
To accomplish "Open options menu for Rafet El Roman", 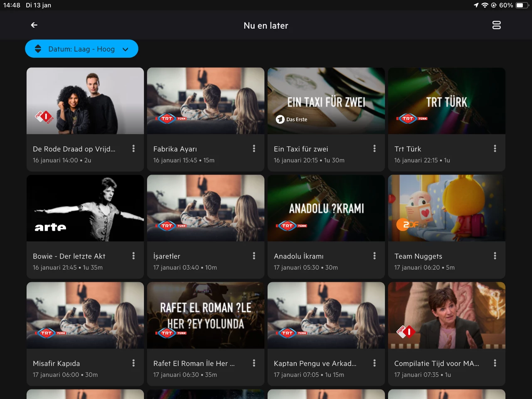I will click(254, 363).
